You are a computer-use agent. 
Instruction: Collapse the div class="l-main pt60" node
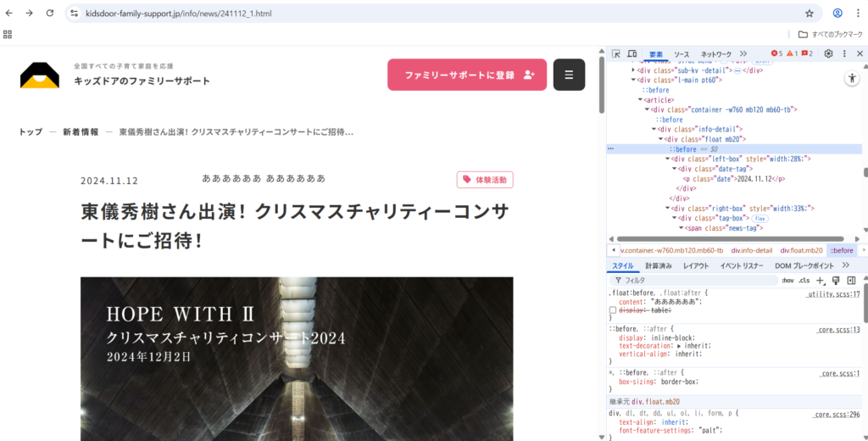pyautogui.click(x=634, y=80)
